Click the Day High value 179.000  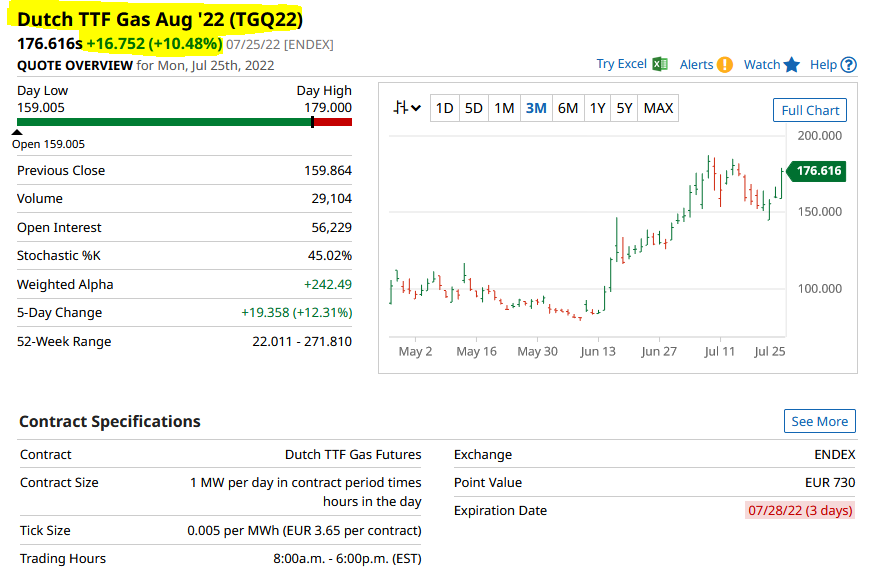[x=328, y=107]
